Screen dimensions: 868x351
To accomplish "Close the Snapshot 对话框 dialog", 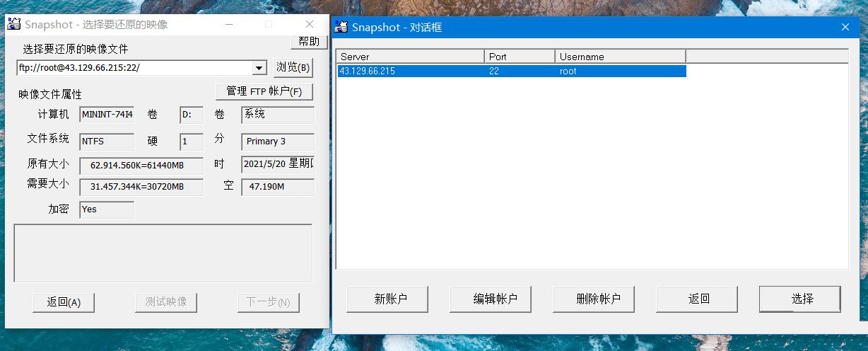I will click(x=845, y=28).
